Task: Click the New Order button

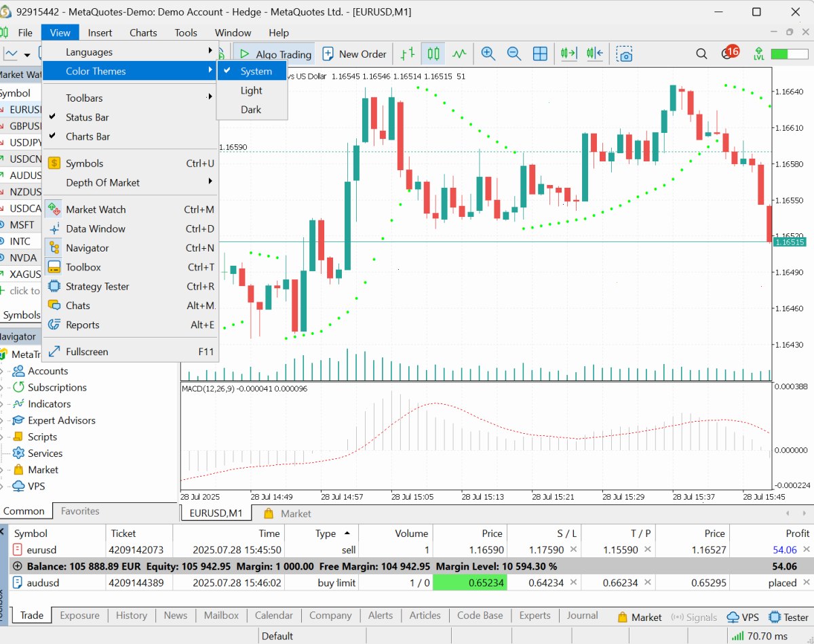Action: (x=354, y=54)
